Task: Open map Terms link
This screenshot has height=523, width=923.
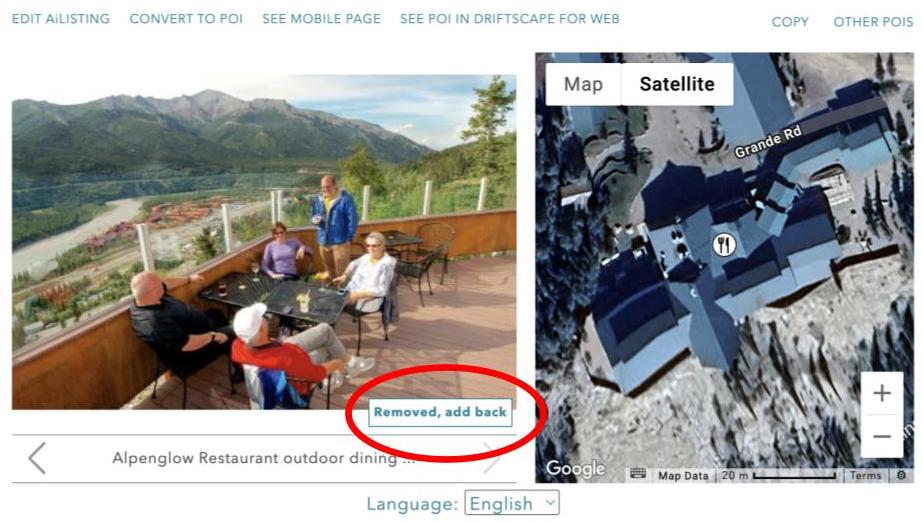Action: tap(865, 475)
